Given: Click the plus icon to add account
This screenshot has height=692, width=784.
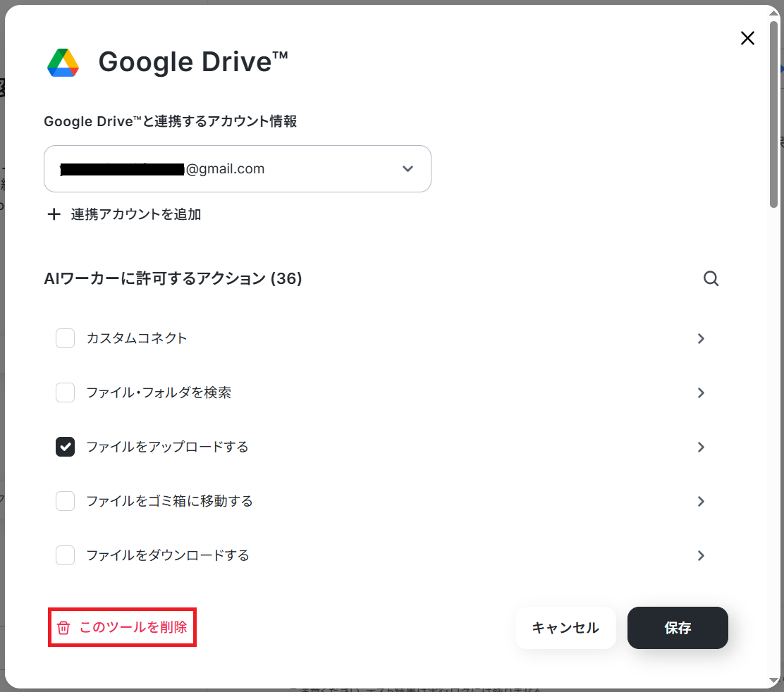Looking at the screenshot, I should point(54,214).
